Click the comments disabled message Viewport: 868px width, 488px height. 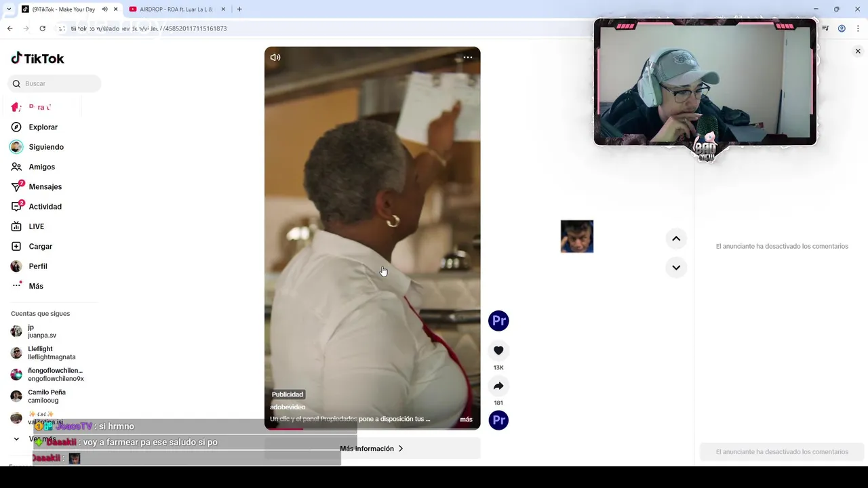pyautogui.click(x=782, y=247)
